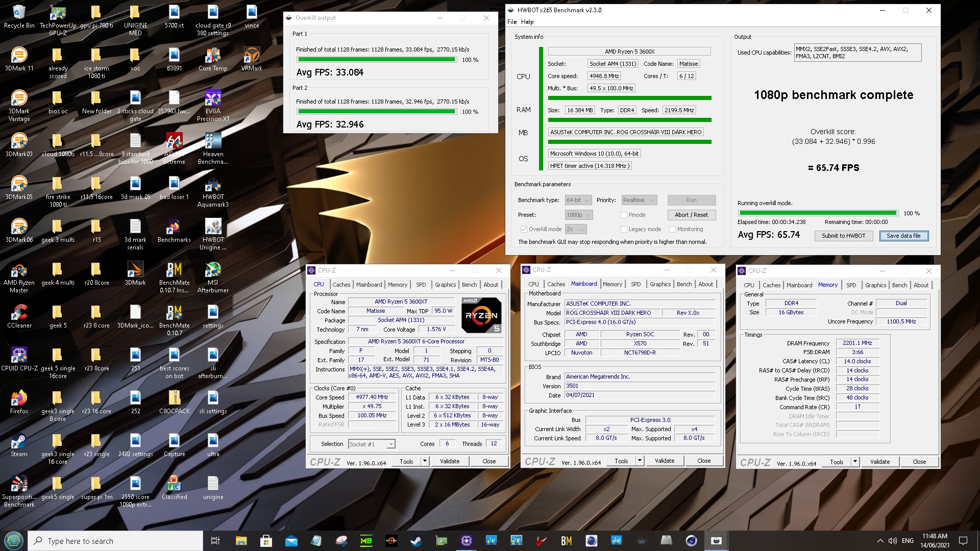This screenshot has height=551, width=980.
Task: Click the ENG input language indicator
Action: coord(908,541)
